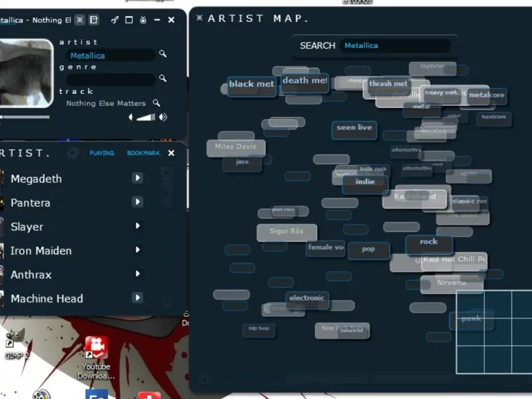Select Anthrax in the artist list
532x399 pixels.
pos(31,275)
